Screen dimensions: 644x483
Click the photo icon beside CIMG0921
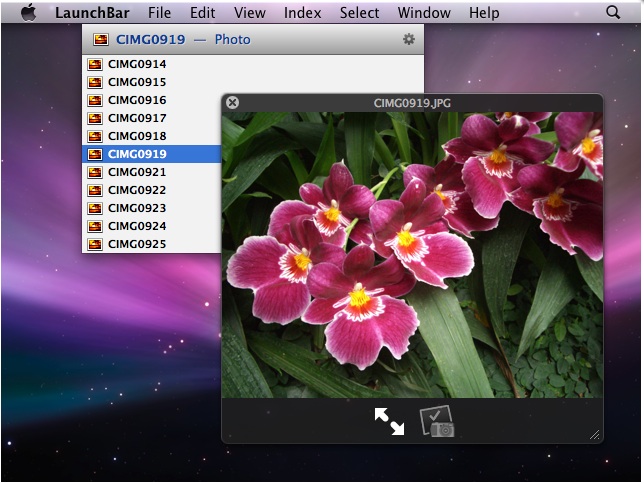(x=95, y=172)
